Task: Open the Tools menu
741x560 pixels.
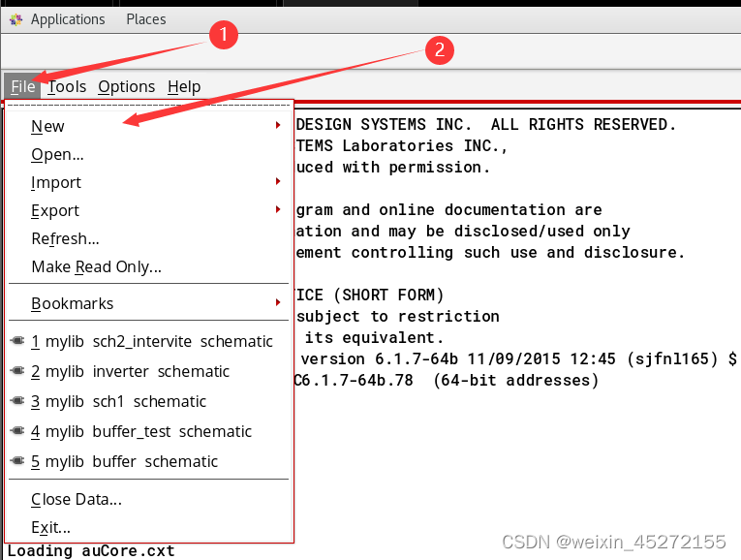Action: tap(68, 87)
